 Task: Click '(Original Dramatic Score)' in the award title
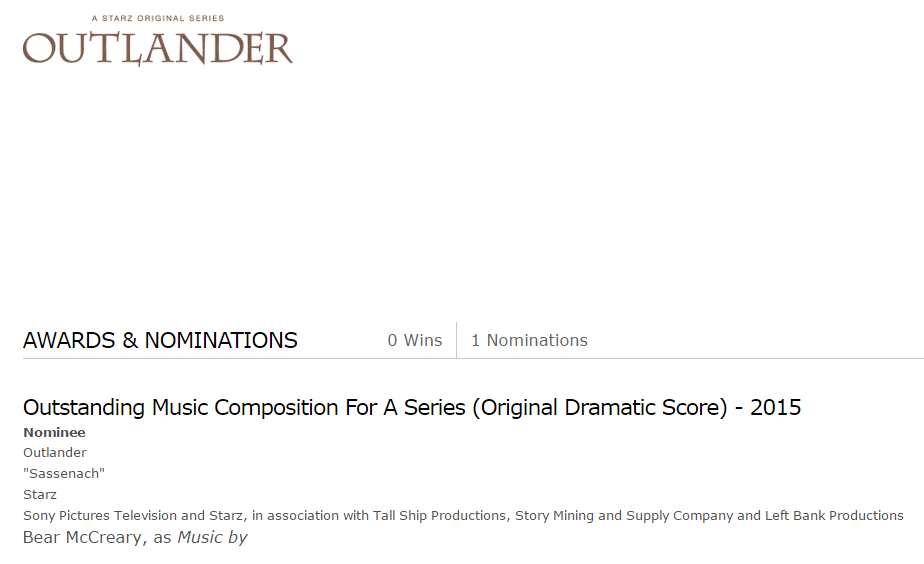click(x=600, y=408)
